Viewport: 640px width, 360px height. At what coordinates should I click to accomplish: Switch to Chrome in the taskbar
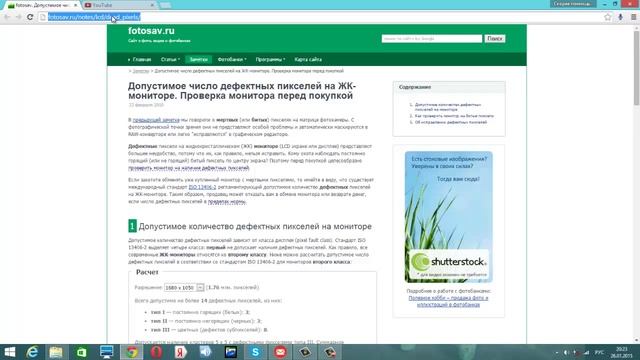[x=131, y=352]
